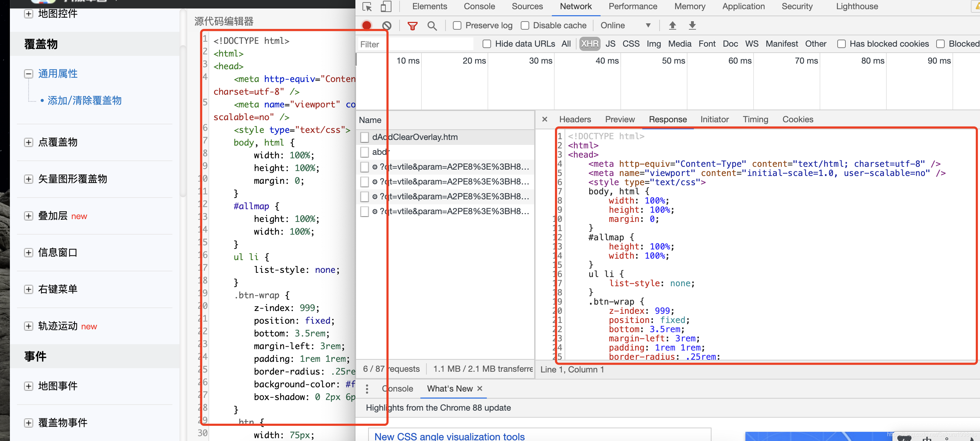Click the import HAR upload arrow

673,25
